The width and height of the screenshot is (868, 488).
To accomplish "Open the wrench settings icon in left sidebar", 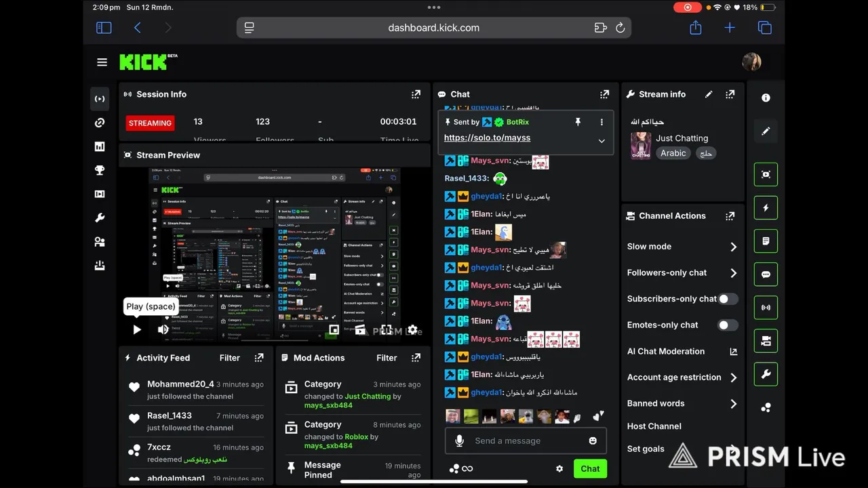I will click(x=100, y=218).
